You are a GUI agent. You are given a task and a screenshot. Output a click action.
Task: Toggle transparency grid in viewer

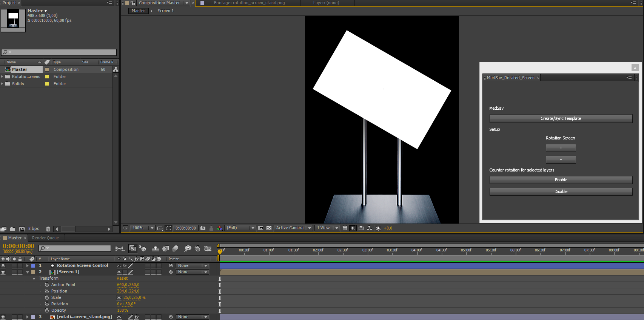point(269,228)
